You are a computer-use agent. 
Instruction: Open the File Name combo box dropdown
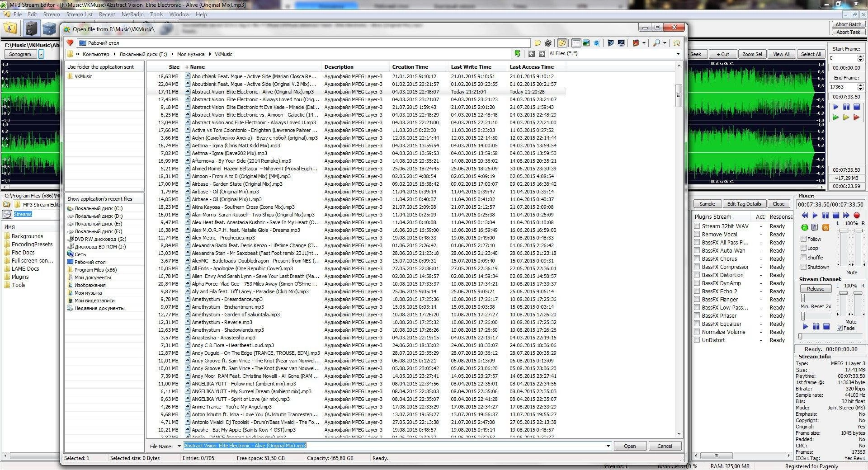pyautogui.click(x=608, y=446)
